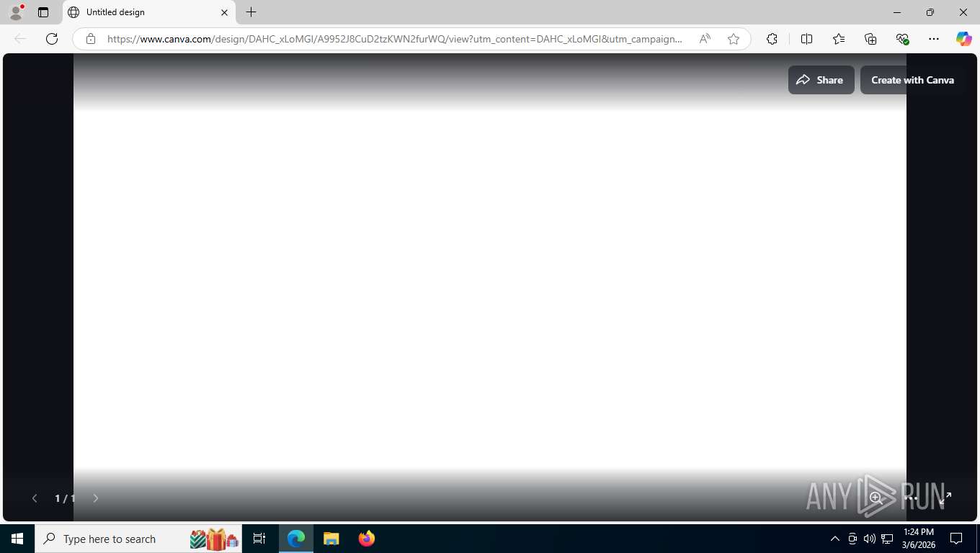This screenshot has height=553, width=980.
Task: Go back to previous page
Action: point(20,39)
